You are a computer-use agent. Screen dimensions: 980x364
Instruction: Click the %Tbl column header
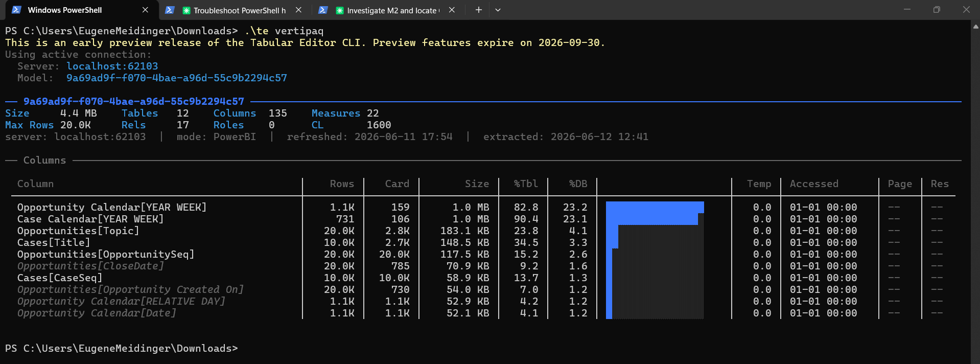526,184
